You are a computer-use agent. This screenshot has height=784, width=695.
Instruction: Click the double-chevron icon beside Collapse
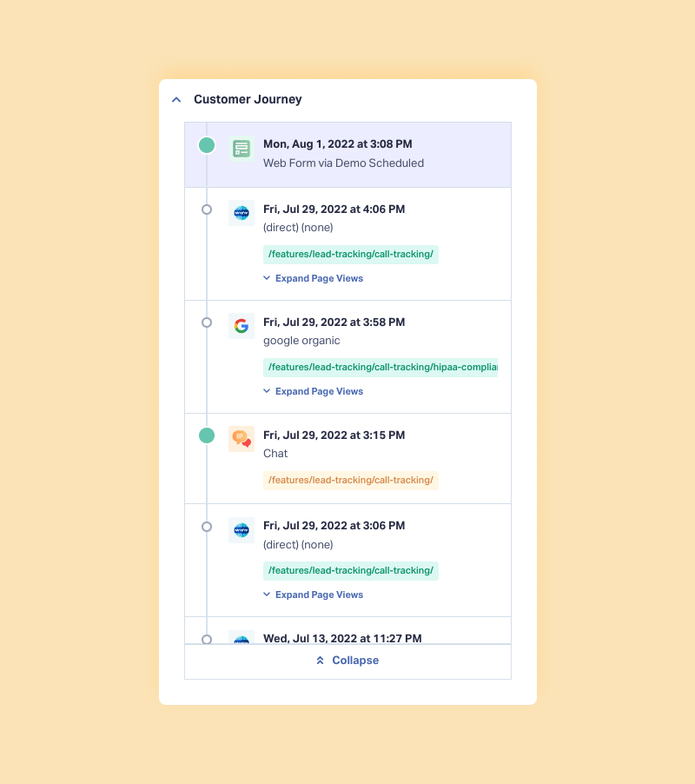[321, 661]
